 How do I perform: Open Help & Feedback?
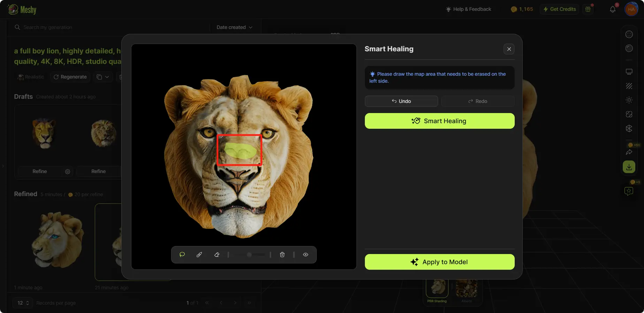pyautogui.click(x=468, y=9)
